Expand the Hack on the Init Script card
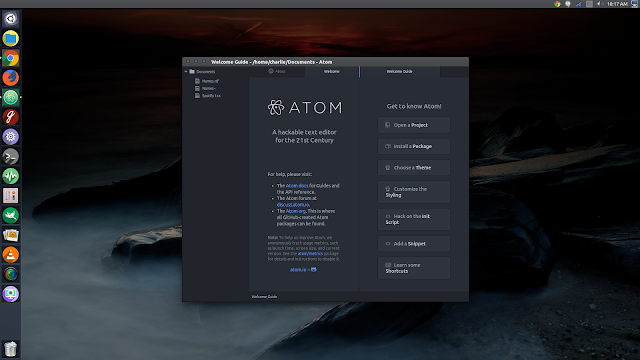Image resolution: width=640 pixels, height=360 pixels. [x=414, y=219]
